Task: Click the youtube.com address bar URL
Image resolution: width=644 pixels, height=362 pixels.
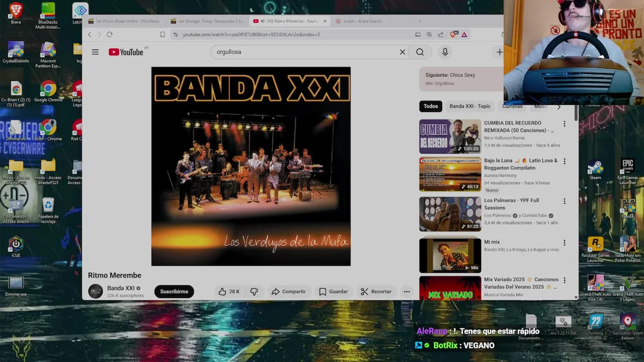Action: click(251, 34)
